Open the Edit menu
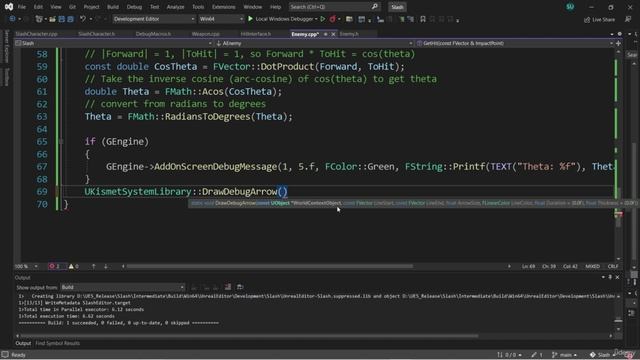640x360 pixels. coord(38,7)
